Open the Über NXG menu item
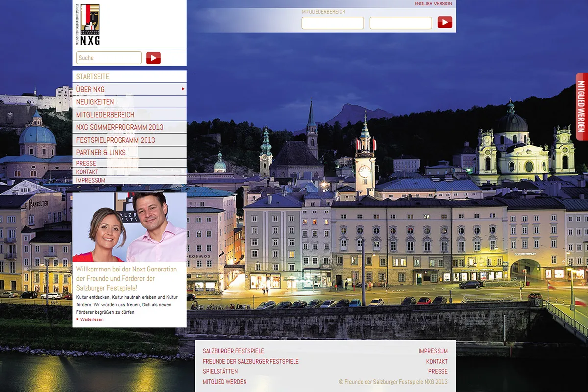The height and width of the screenshot is (392, 588). click(x=129, y=89)
